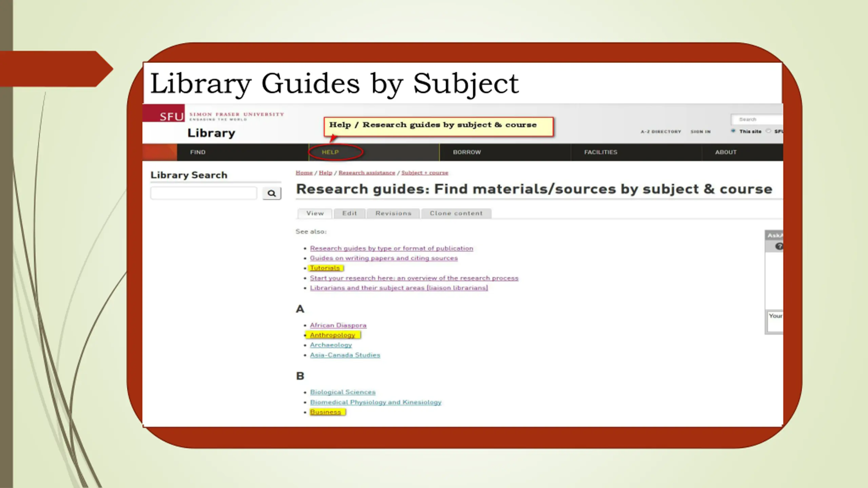Image resolution: width=868 pixels, height=488 pixels.
Task: Open the Archaeology guide
Action: point(331,345)
